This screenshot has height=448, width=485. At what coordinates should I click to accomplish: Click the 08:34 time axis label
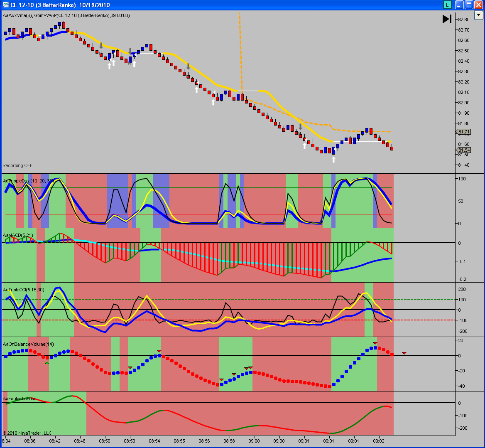[6, 441]
